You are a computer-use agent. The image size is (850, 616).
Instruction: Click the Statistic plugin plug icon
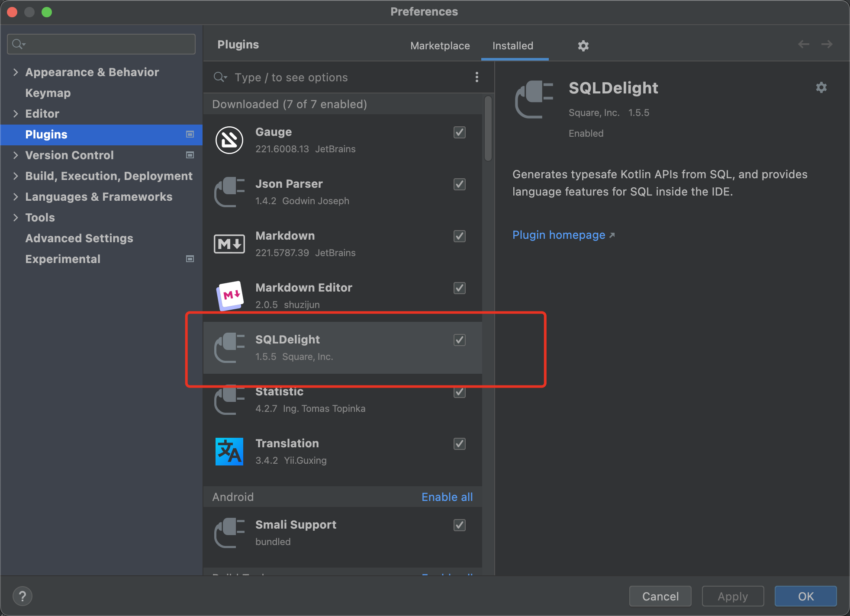coord(229,400)
